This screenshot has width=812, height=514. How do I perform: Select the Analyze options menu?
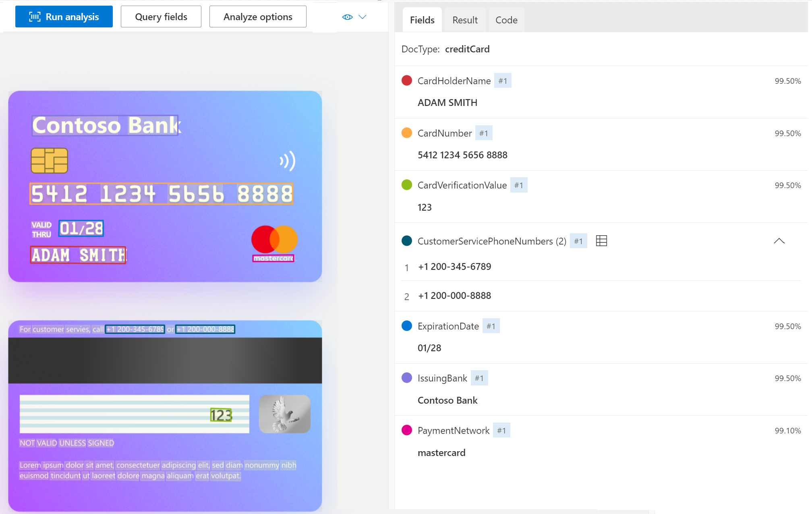click(257, 17)
